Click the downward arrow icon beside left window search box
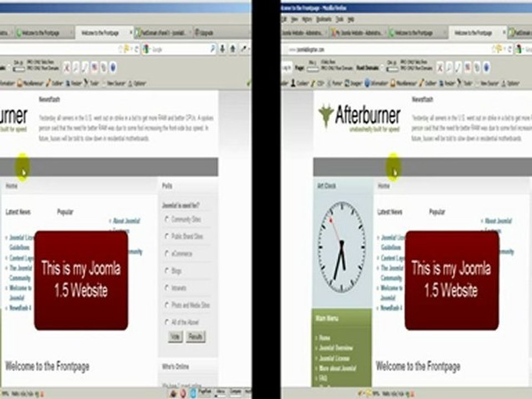 [222, 49]
